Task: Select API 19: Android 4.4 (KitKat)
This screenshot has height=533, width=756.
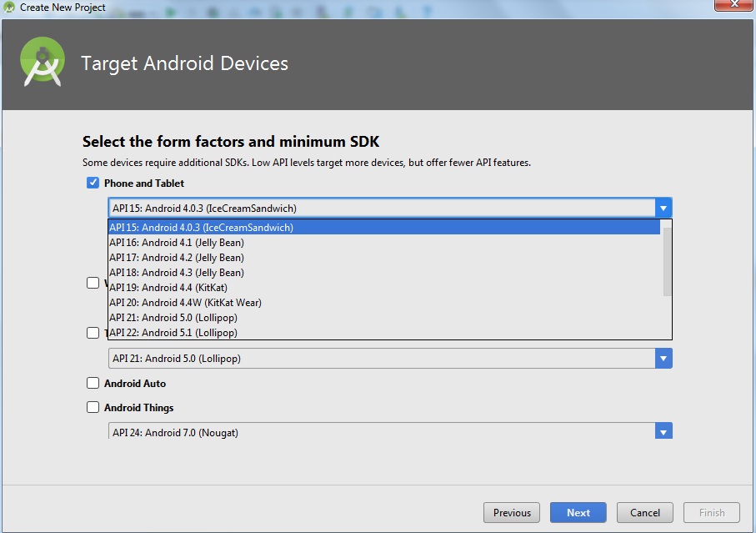Action: click(x=383, y=287)
